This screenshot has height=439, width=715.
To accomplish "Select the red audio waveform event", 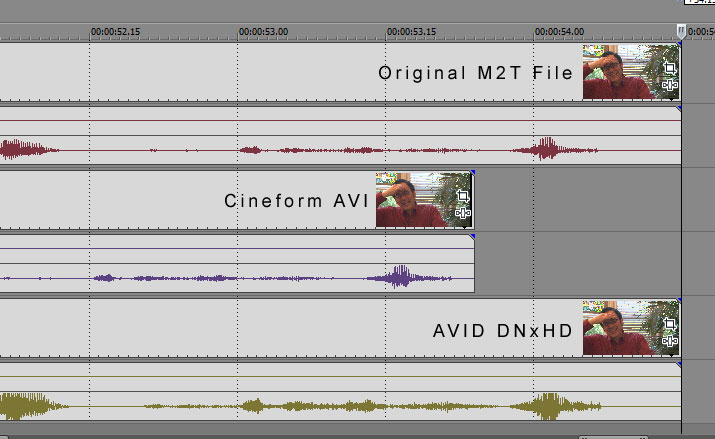I will pyautogui.click(x=340, y=150).
